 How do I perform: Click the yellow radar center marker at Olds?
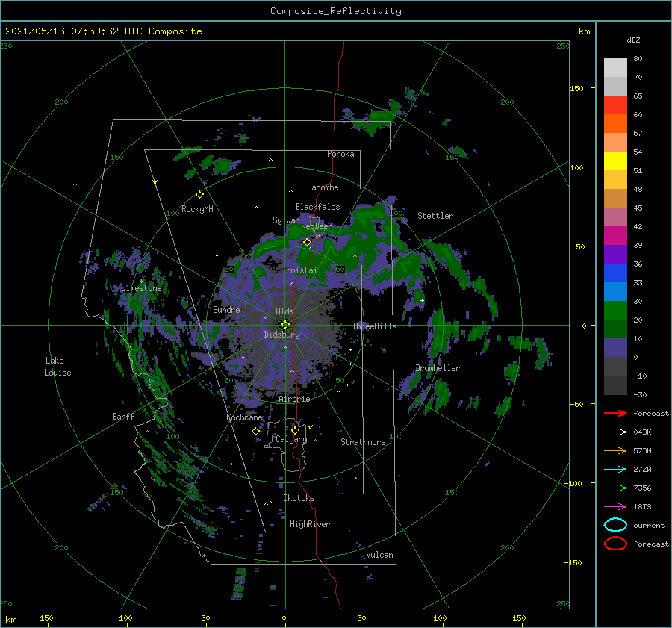[285, 325]
